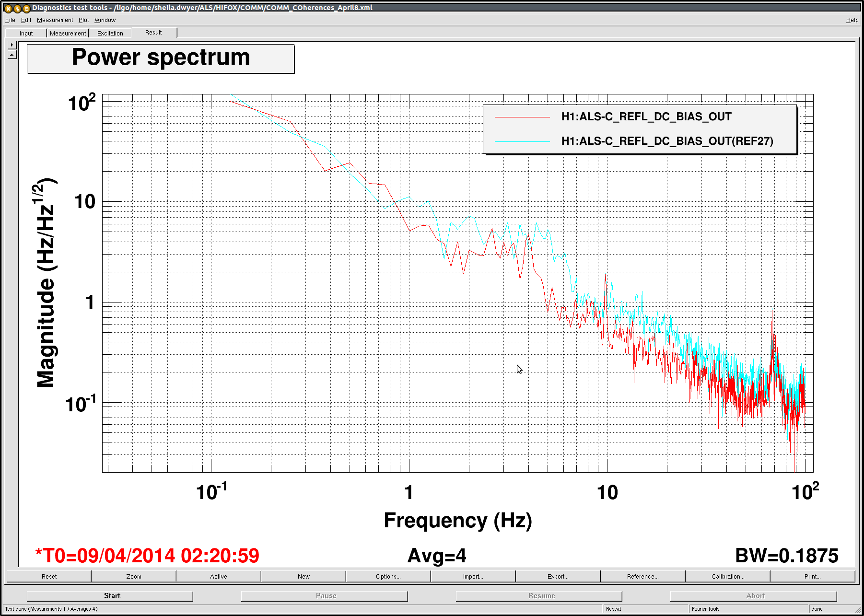The image size is (864, 616).
Task: Click the Reset button
Action: click(49, 576)
